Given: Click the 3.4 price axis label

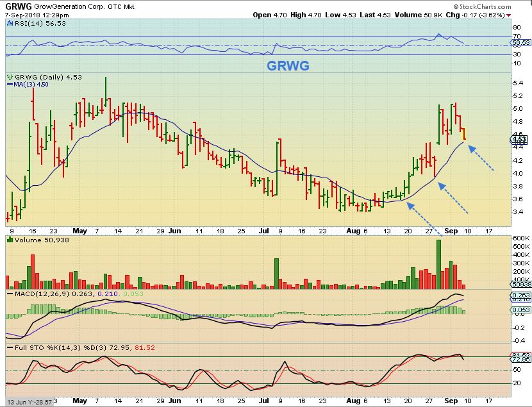Looking at the screenshot, I should tap(518, 212).
